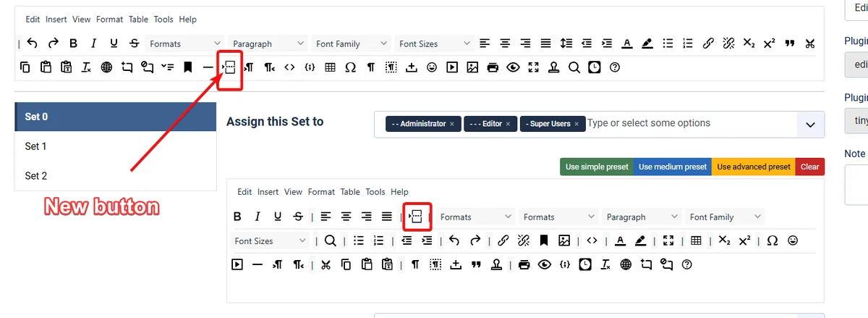Open Format menu in the top menubar
868x318 pixels.
(109, 20)
